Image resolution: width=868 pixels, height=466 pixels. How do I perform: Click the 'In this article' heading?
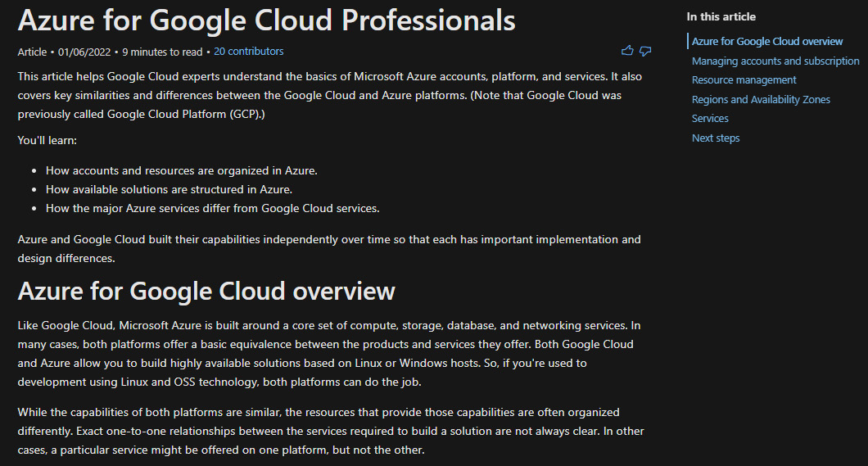pos(721,16)
